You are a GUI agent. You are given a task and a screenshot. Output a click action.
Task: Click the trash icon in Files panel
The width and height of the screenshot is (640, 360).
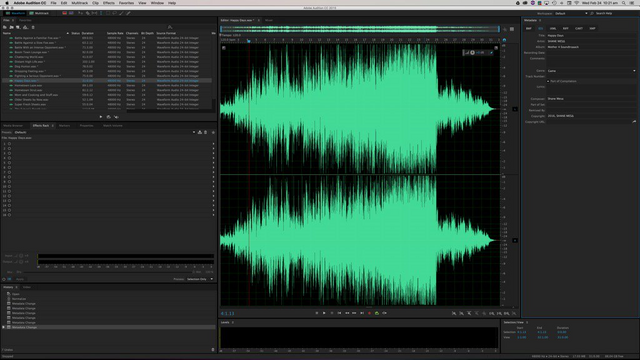(x=33, y=27)
